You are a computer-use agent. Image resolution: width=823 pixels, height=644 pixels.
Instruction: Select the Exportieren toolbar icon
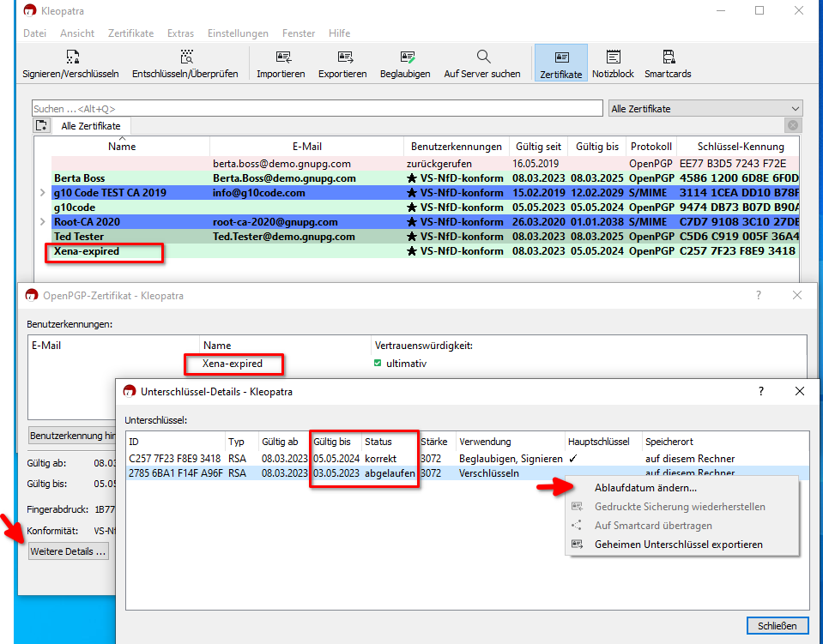click(342, 57)
